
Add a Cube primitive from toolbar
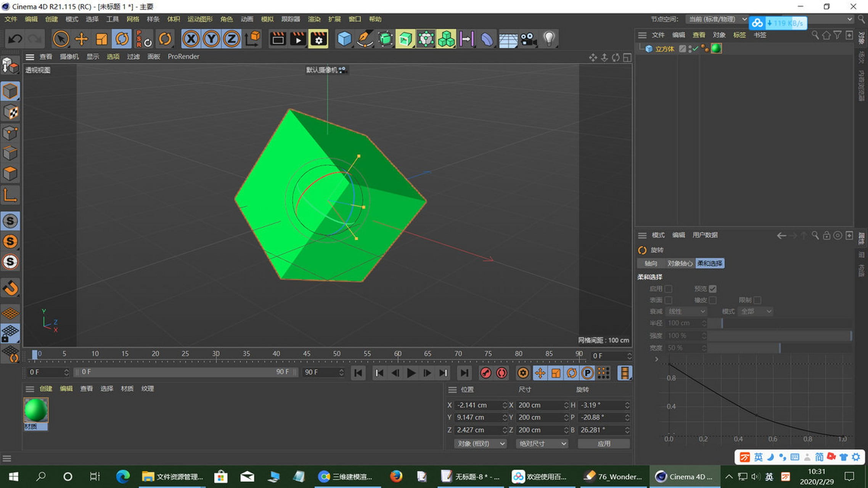coord(344,39)
